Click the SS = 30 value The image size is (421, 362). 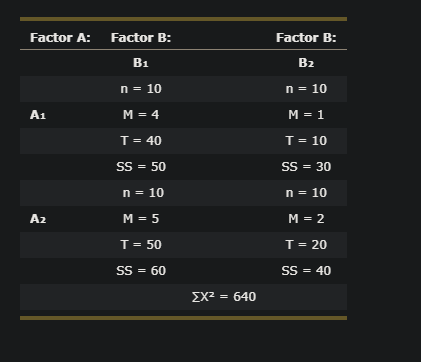[x=306, y=167]
